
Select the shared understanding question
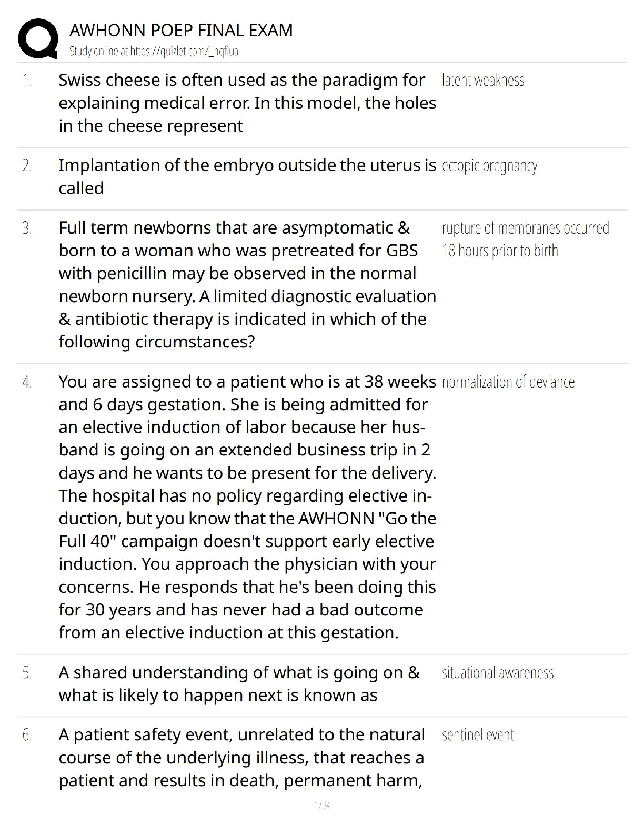(x=239, y=683)
